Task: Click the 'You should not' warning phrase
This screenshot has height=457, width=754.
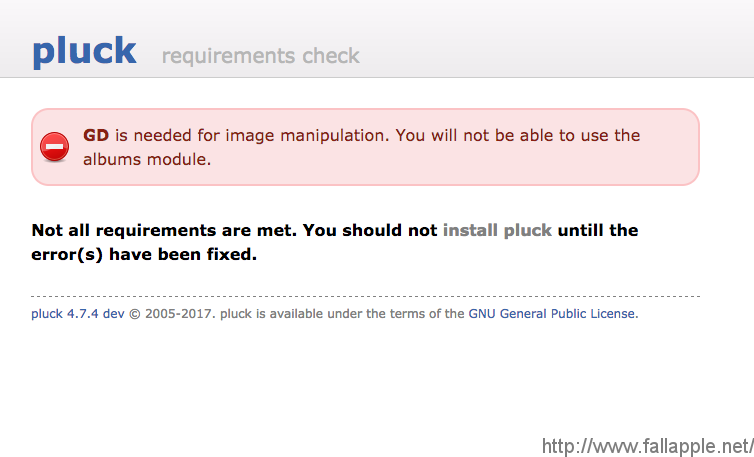Action: [x=370, y=230]
